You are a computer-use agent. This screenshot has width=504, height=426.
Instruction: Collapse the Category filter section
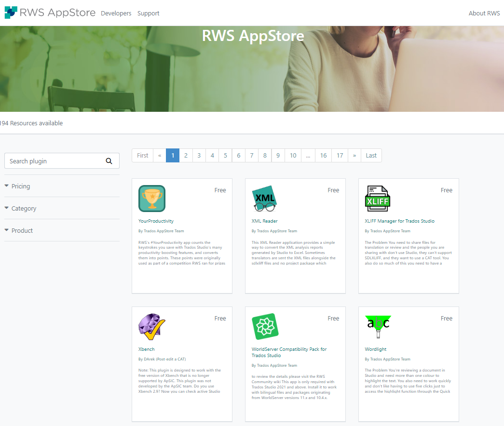(24, 208)
